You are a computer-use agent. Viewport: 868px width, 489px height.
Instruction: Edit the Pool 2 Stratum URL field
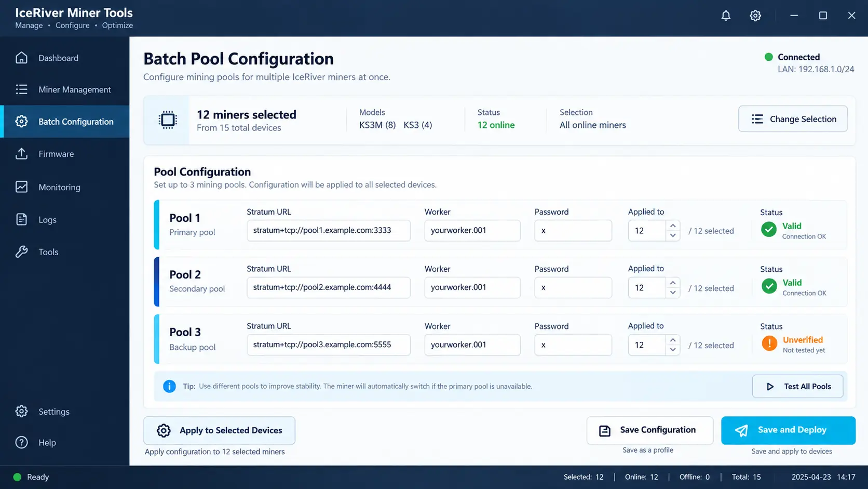(329, 287)
